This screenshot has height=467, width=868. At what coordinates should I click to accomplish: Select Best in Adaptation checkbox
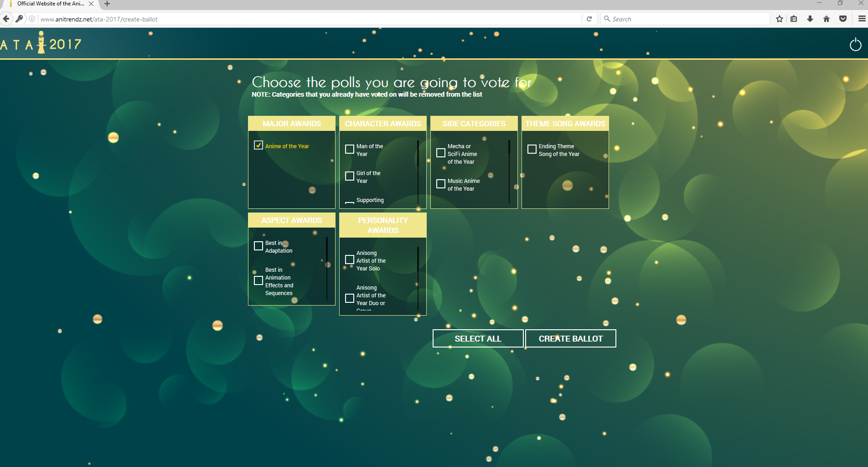tap(258, 246)
